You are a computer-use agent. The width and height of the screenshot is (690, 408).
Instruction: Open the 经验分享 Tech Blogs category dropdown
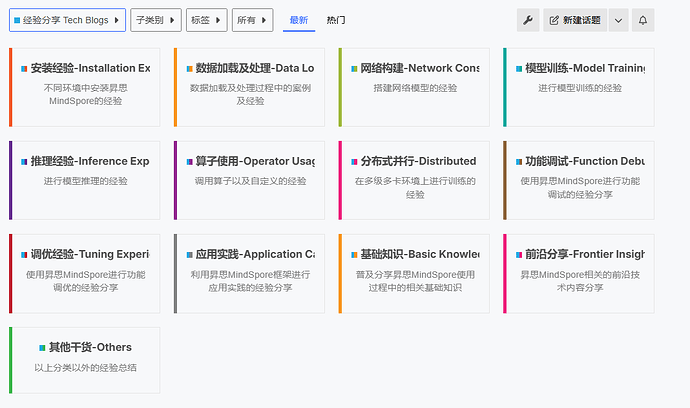click(67, 20)
